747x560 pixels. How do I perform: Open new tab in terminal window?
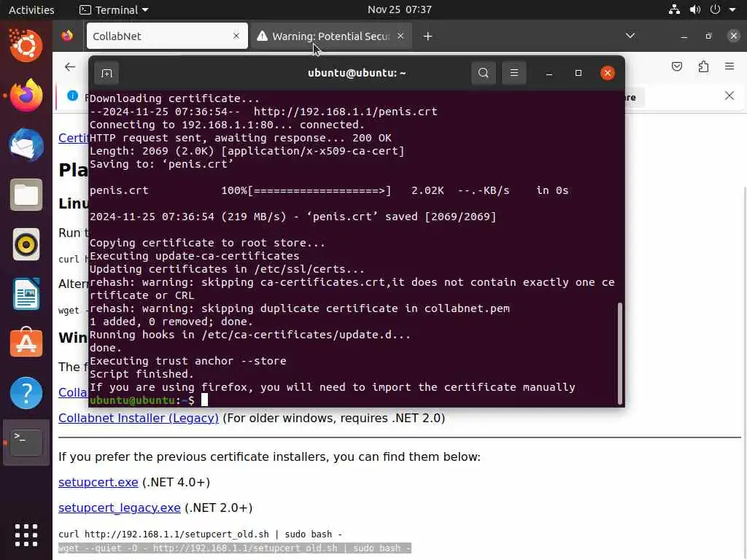coord(107,74)
